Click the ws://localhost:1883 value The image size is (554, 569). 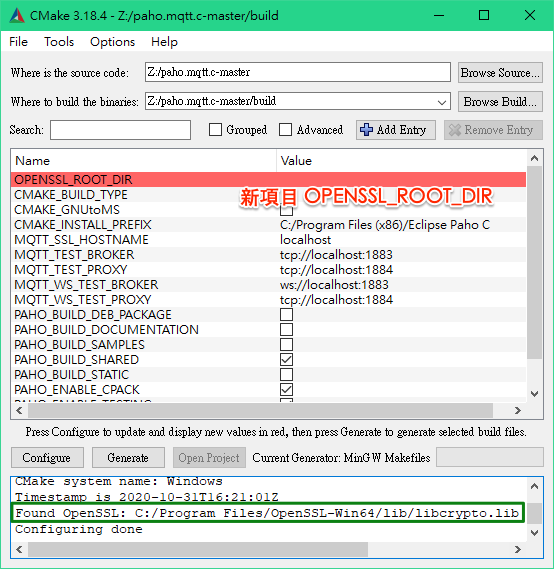[x=334, y=285]
